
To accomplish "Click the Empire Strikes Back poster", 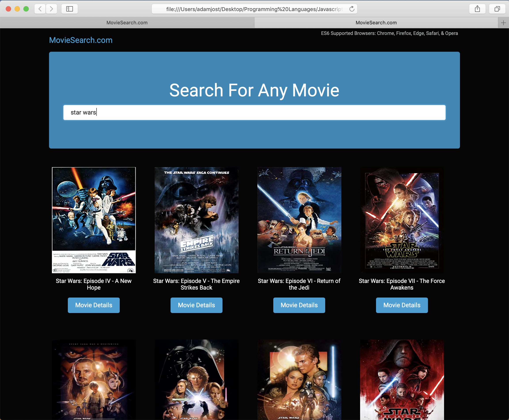I will pyautogui.click(x=197, y=220).
